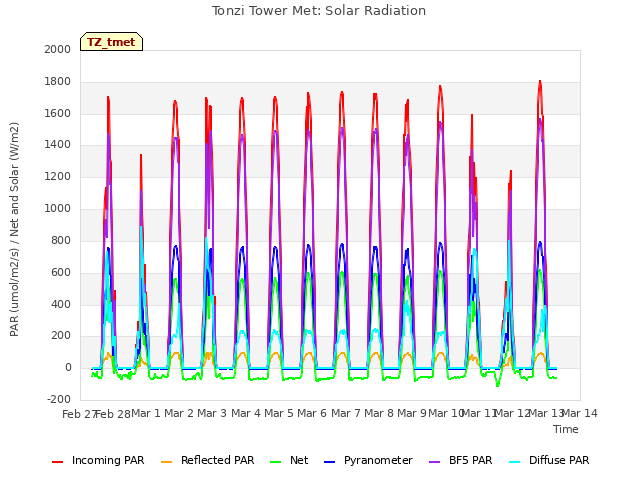Click the 400 y-axis tick label

pos(61,304)
